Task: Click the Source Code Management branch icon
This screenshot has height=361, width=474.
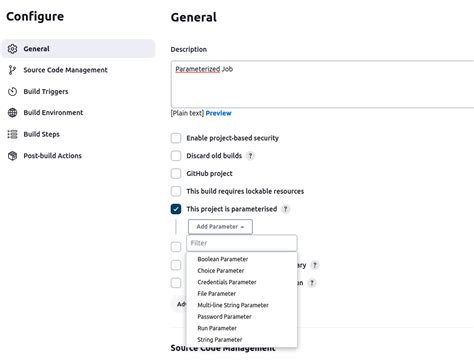Action: coord(12,70)
